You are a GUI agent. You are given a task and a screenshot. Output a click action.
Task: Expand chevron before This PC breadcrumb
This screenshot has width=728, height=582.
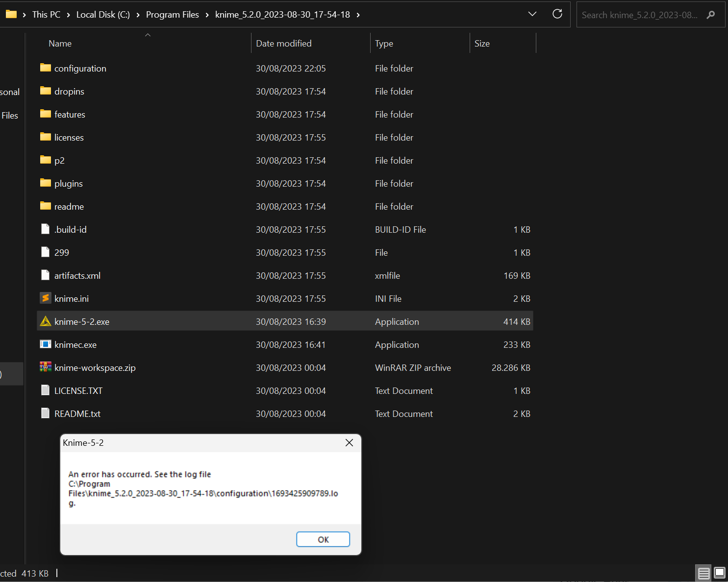tap(25, 15)
